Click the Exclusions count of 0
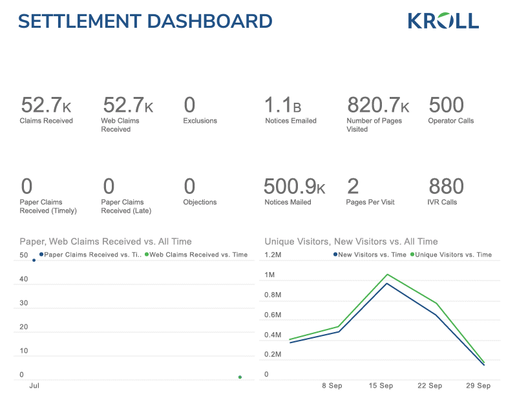Image resolution: width=517 pixels, height=420 pixels. click(189, 105)
